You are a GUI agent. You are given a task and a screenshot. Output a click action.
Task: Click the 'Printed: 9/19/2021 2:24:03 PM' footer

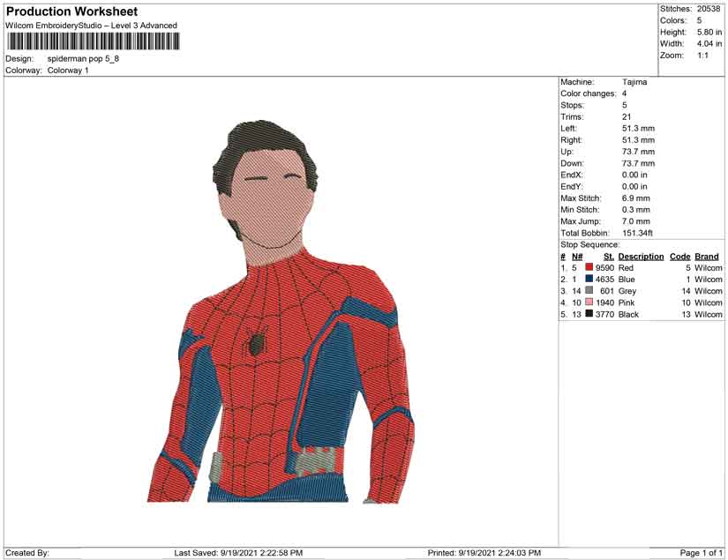(484, 553)
